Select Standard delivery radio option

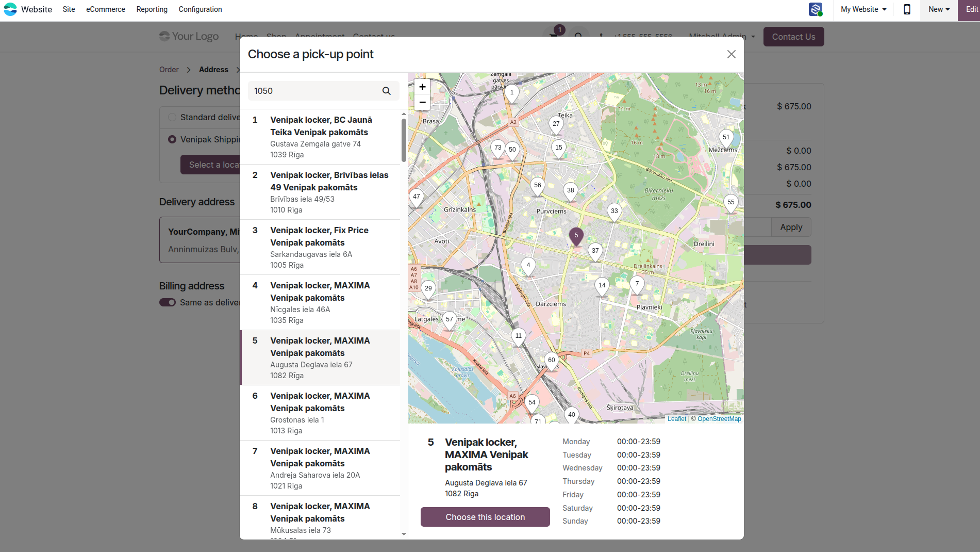pos(172,117)
